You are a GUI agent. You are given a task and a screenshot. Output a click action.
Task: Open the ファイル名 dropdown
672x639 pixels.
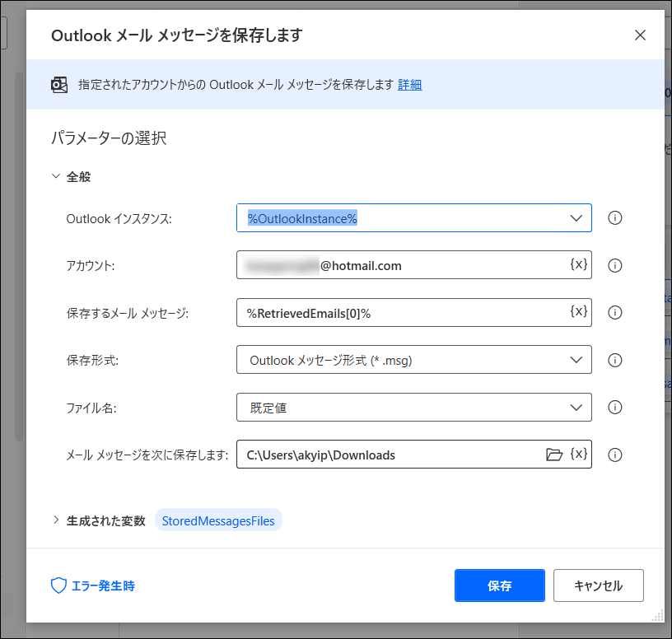[576, 407]
